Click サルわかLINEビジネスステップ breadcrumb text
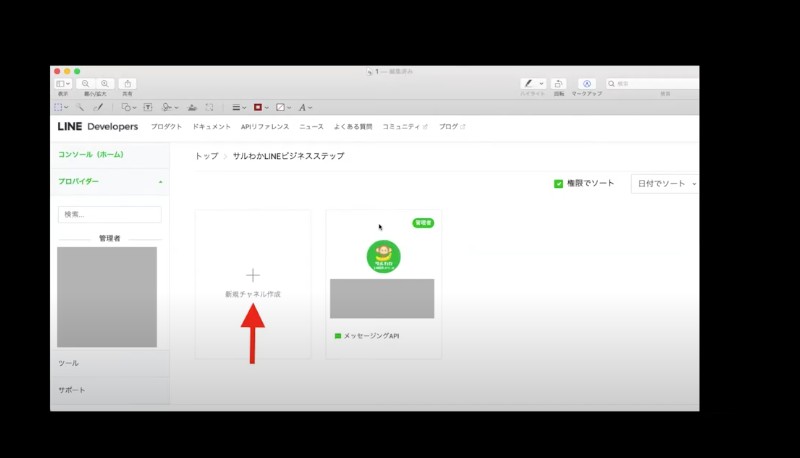Viewport: 800px width, 458px height. (288, 156)
